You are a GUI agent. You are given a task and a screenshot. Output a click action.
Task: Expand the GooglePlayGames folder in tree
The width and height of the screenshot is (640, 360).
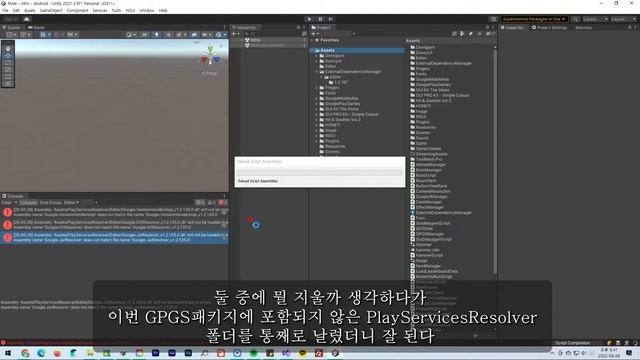pyautogui.click(x=316, y=104)
